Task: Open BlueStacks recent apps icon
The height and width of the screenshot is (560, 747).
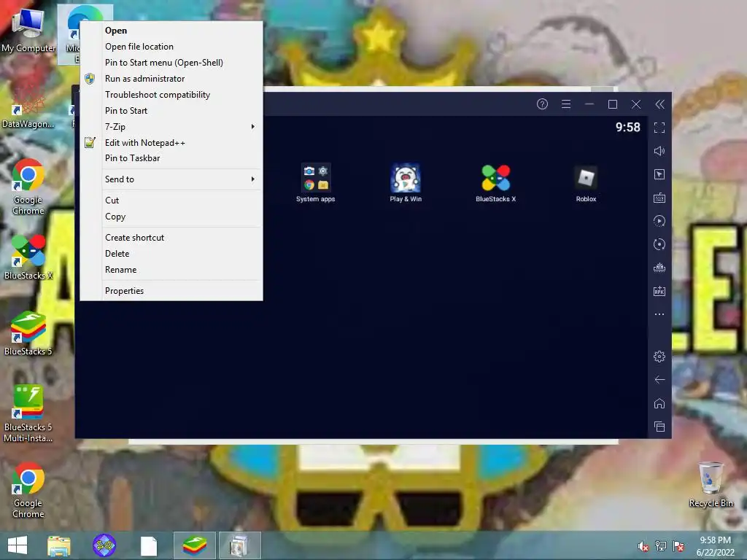Action: (659, 427)
